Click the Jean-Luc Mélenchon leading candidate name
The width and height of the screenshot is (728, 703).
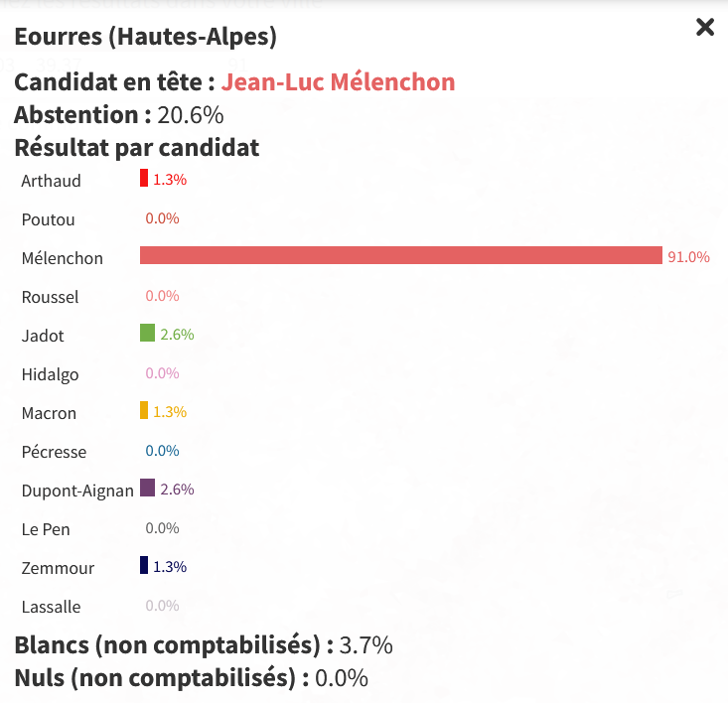click(x=338, y=82)
